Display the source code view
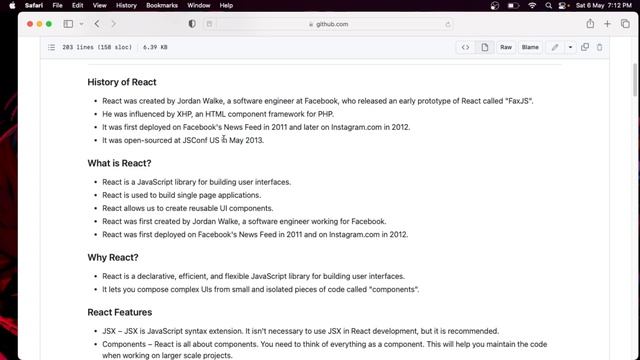640x360 pixels. 465,47
